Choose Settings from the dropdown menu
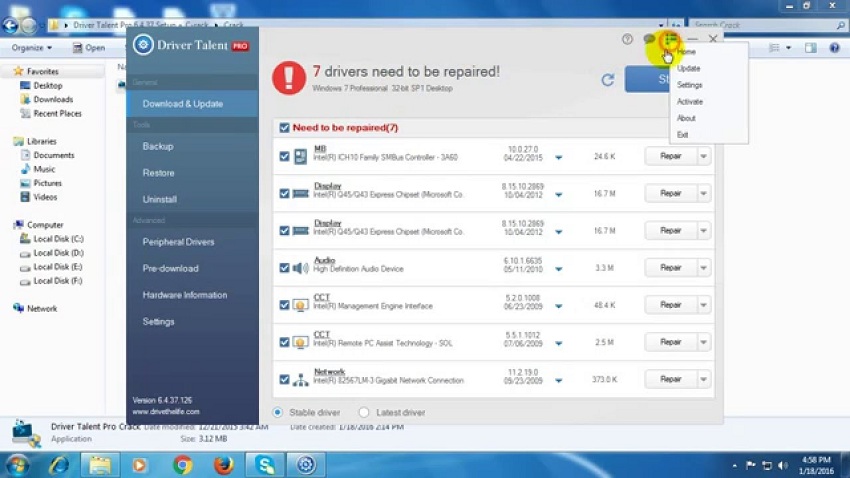The width and height of the screenshot is (850, 478). (690, 85)
